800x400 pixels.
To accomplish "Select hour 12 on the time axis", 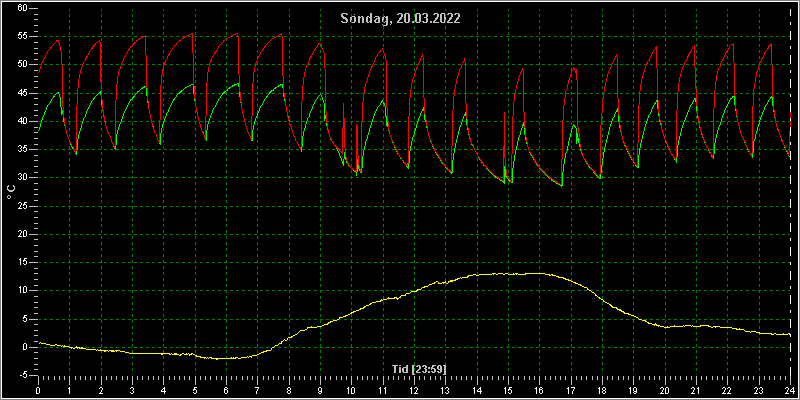I will 414,390.
